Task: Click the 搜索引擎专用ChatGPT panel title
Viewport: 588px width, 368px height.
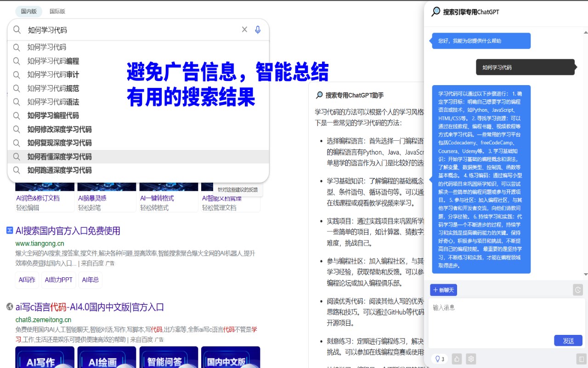Action: click(x=471, y=12)
